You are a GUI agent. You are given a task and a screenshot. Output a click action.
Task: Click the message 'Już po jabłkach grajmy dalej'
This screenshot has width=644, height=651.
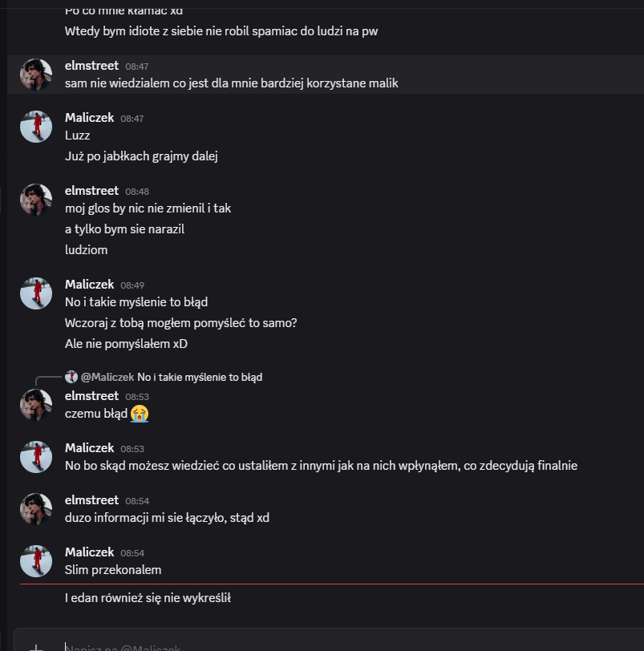(x=141, y=156)
